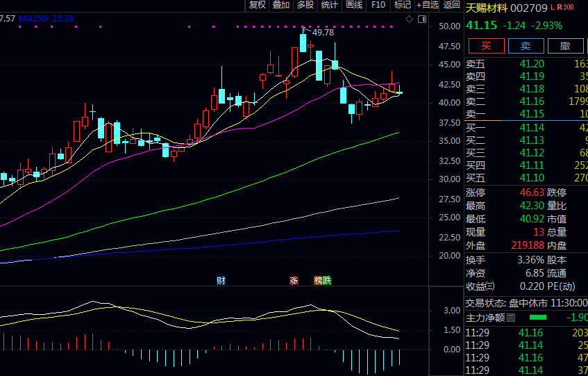Click the 0.220 earnings value

click(x=532, y=286)
